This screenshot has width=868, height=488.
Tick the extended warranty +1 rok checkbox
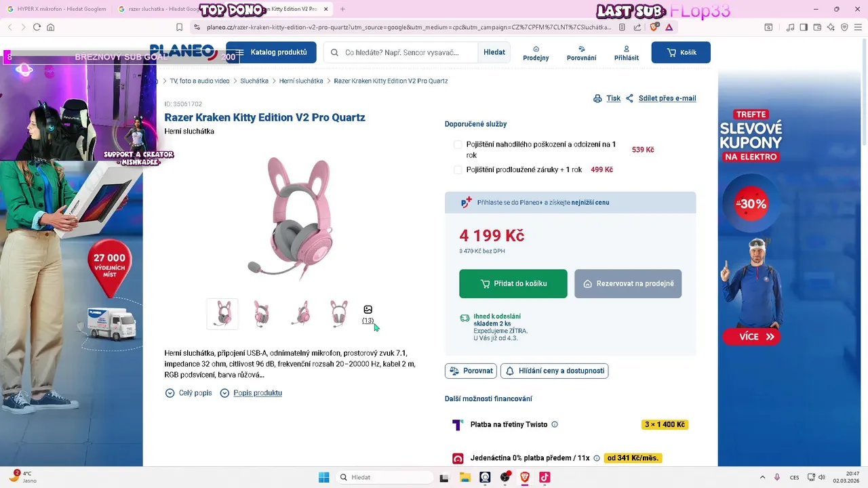point(458,170)
